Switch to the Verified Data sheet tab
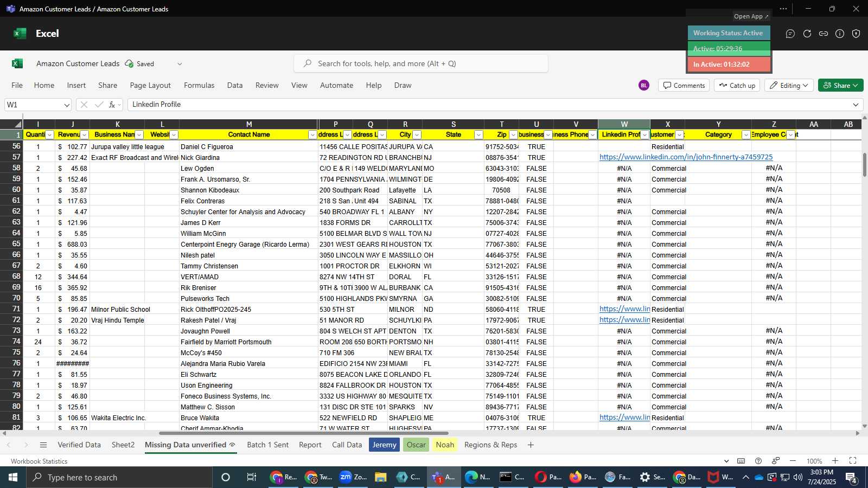 [x=79, y=445]
